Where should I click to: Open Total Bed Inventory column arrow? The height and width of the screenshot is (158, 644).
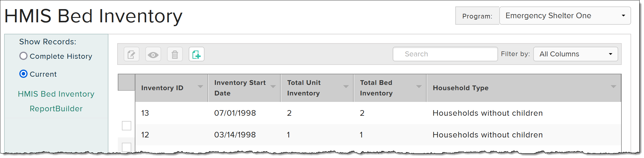click(419, 87)
